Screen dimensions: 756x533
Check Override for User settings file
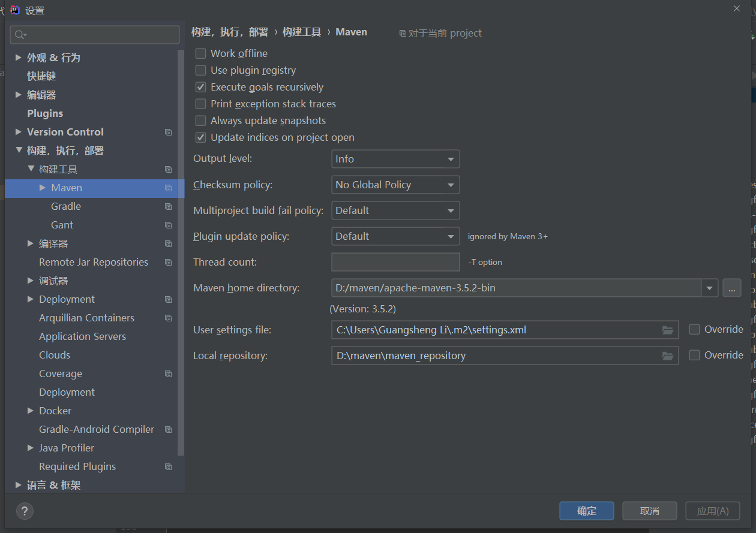coord(694,329)
